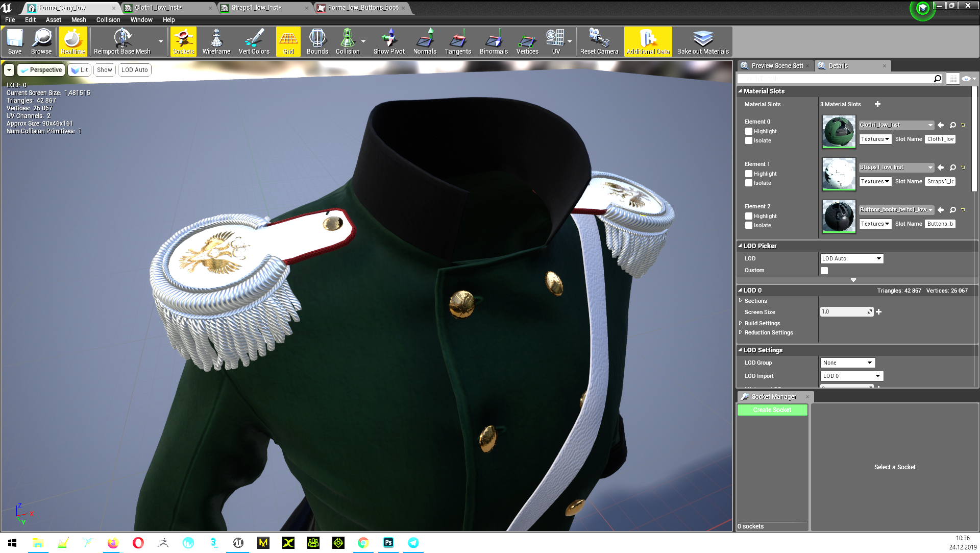Click Show Pivot icon
Screen dimensions: 980x553
pyautogui.click(x=389, y=41)
